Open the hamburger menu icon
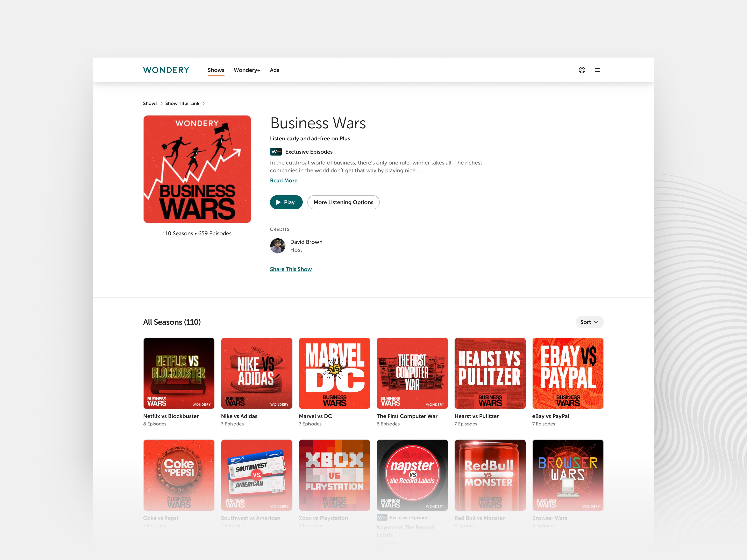747x560 pixels. (x=597, y=70)
